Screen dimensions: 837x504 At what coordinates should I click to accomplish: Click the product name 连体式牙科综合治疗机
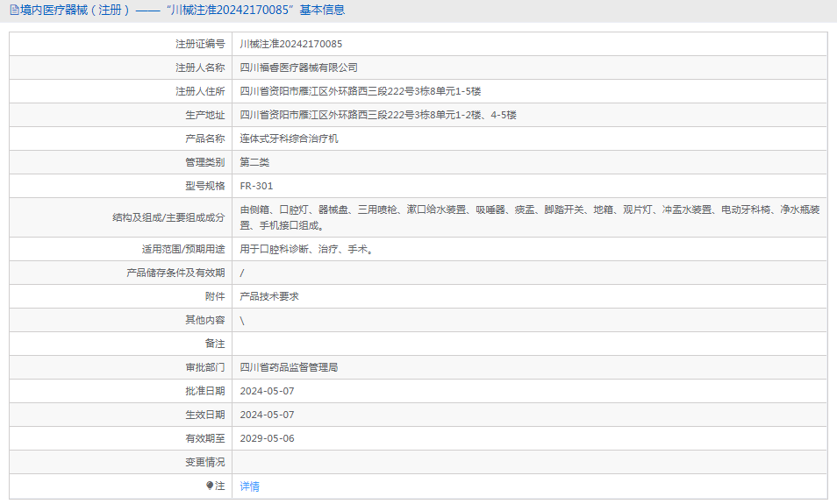289,138
